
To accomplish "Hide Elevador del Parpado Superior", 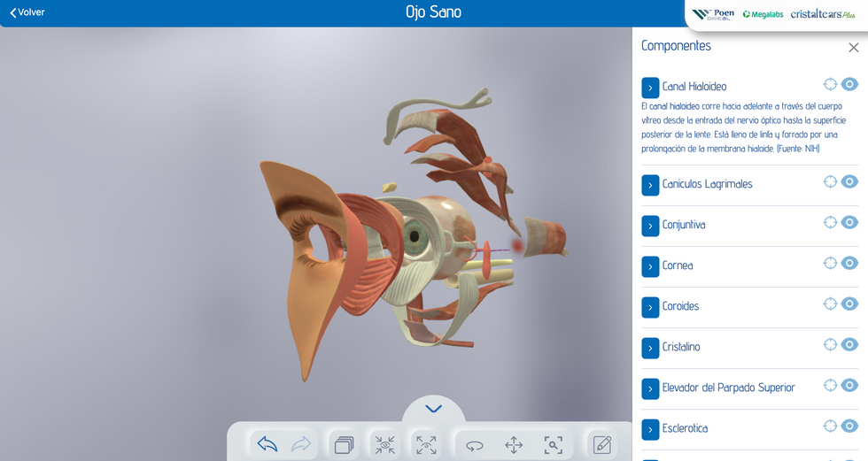I will (849, 385).
